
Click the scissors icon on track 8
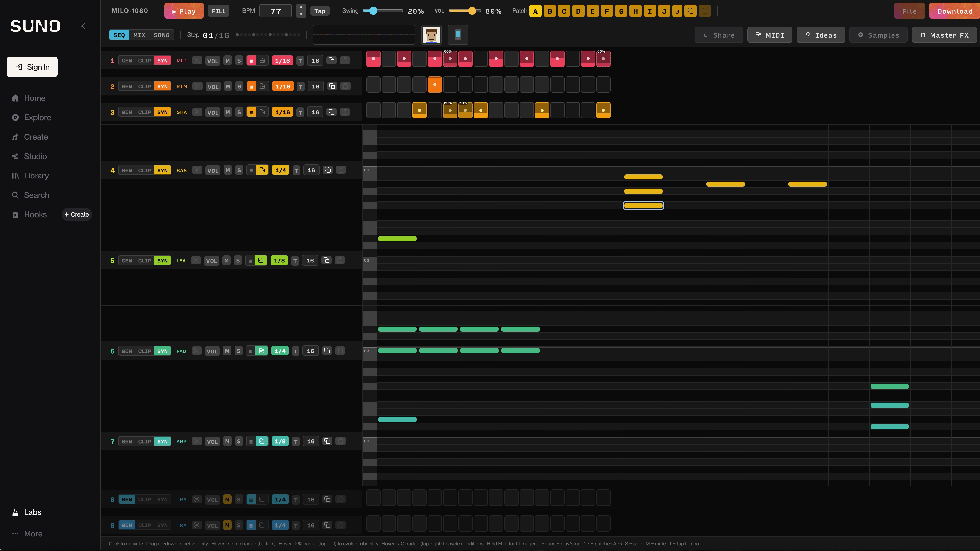pyautogui.click(x=197, y=499)
